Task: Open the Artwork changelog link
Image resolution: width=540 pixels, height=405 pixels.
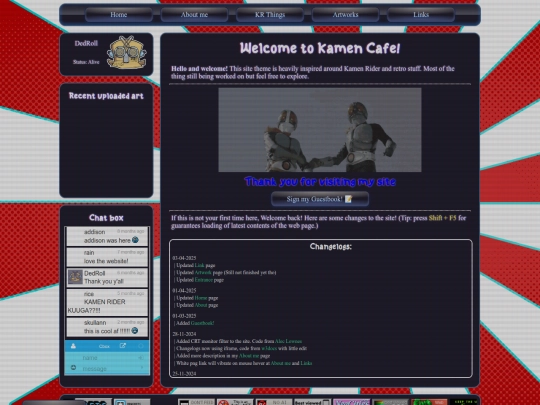Action: click(203, 272)
